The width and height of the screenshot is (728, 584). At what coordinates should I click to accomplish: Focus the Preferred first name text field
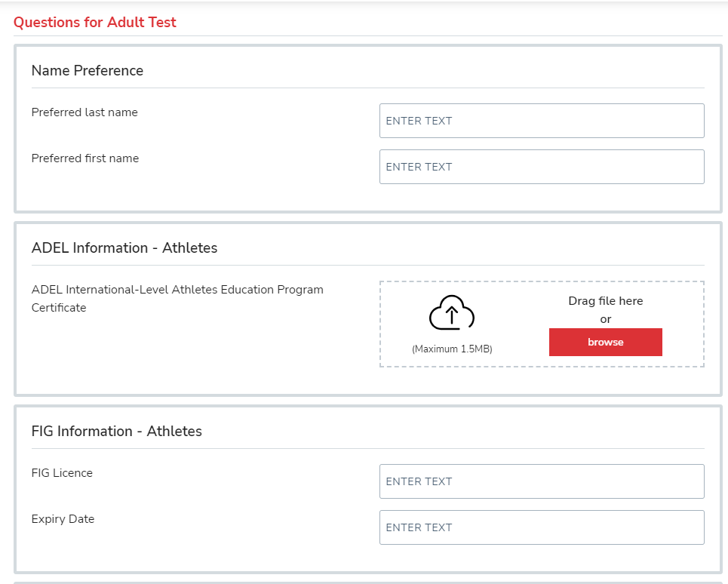coord(541,167)
